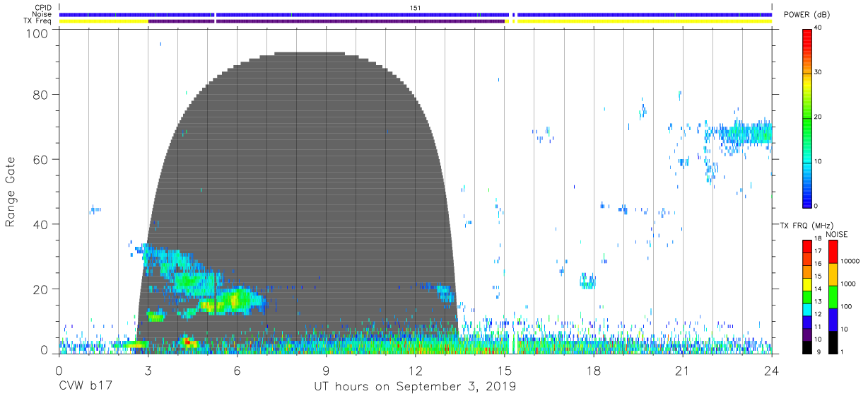This screenshot has width=868, height=401.
Task: Click the NOISE color scale bar
Action: tap(833, 296)
